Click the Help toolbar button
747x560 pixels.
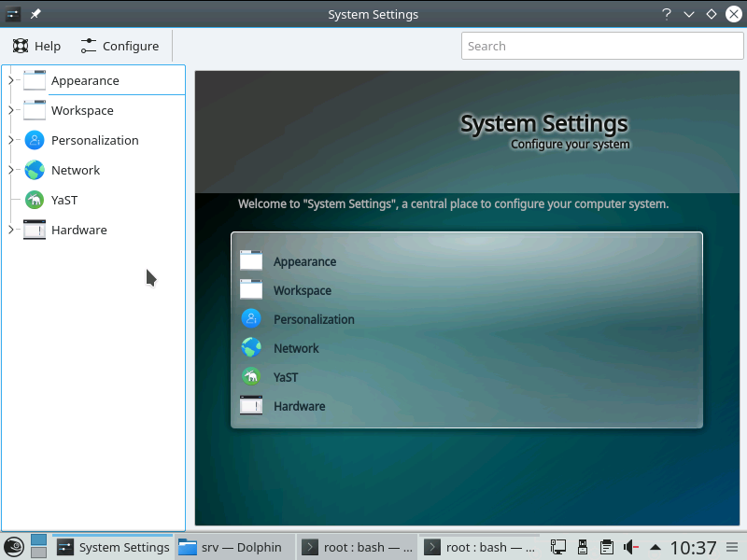coord(36,46)
